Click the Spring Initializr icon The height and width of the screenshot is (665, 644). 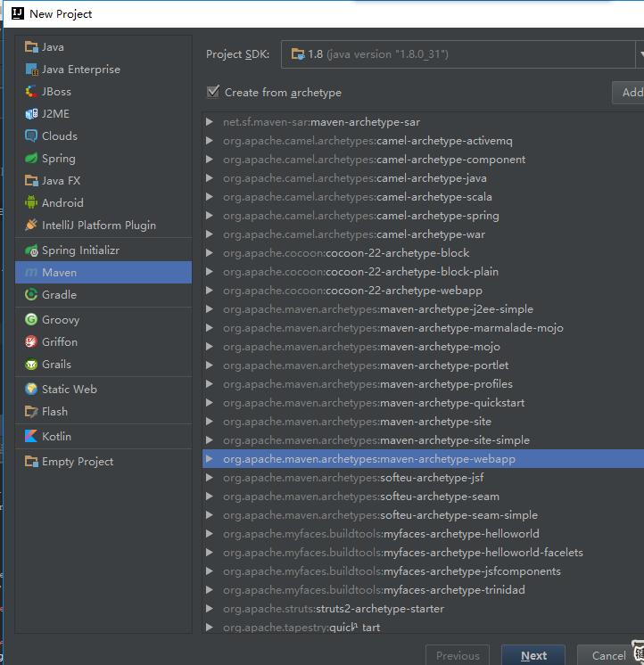(x=31, y=250)
